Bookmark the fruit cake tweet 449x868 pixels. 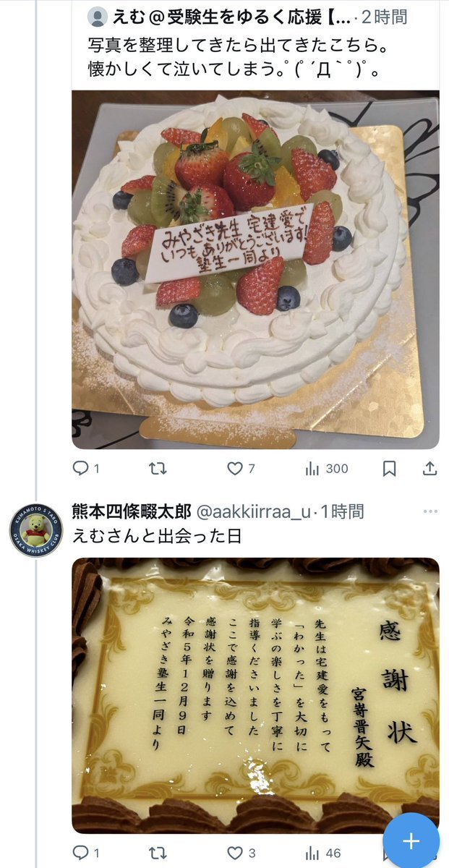click(389, 469)
